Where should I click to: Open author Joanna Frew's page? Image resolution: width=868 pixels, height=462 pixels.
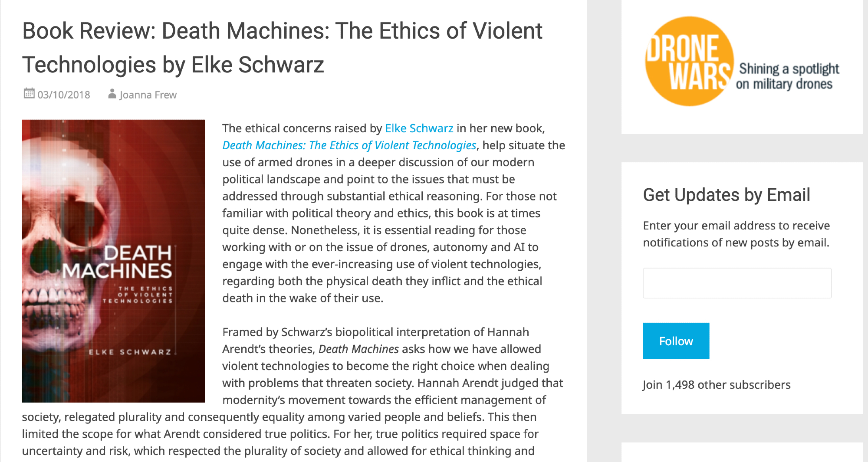tap(148, 95)
